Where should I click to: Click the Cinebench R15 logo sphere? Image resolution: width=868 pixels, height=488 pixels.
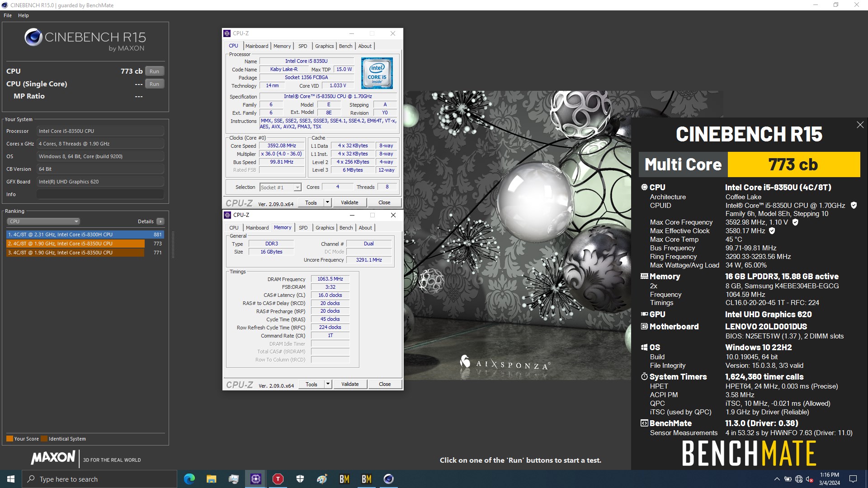click(33, 38)
